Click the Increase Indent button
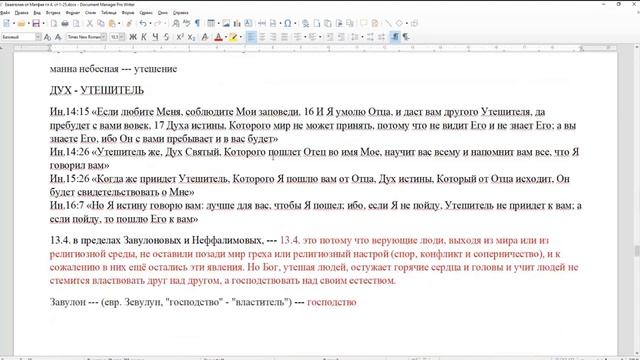 click(x=330, y=37)
